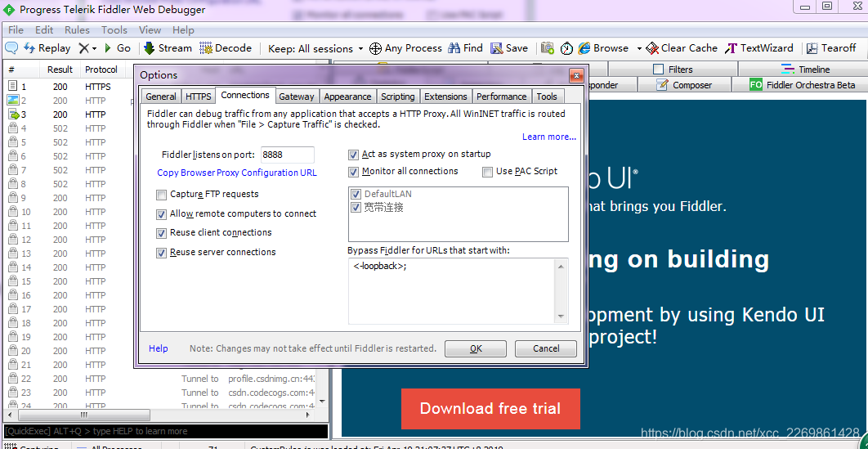Click inside the Bypass Fiddler URLs text box
The image size is (868, 449).
[451, 290]
